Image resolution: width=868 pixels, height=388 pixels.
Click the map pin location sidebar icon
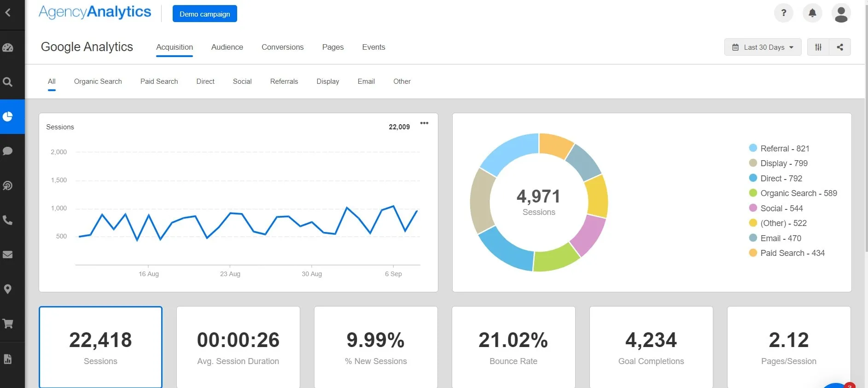tap(8, 289)
